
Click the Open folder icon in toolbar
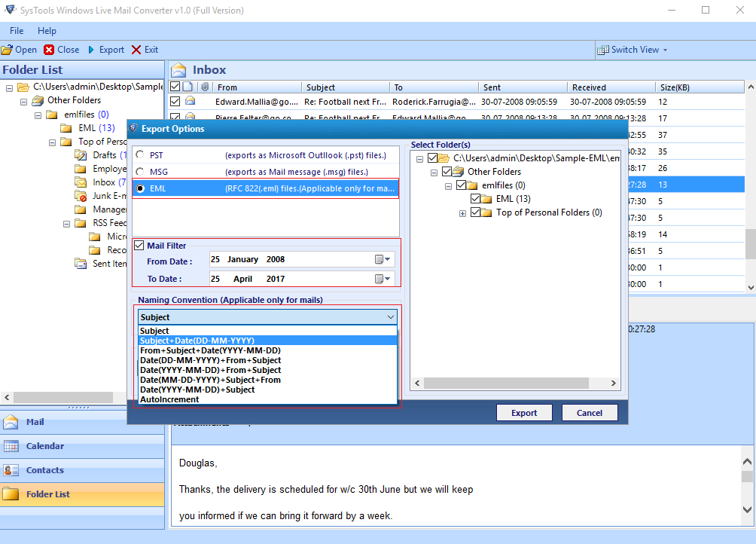(x=7, y=50)
